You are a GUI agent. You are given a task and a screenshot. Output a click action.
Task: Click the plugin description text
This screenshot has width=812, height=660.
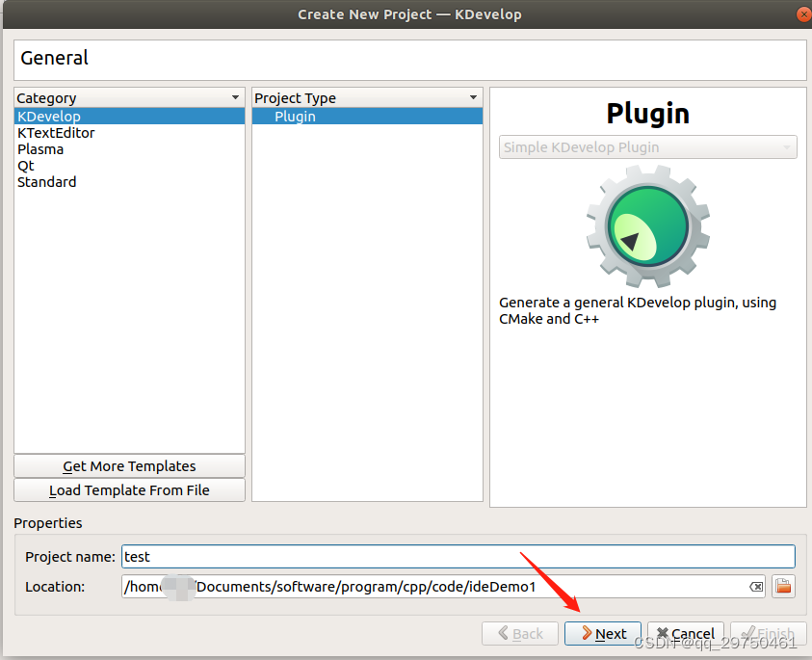pyautogui.click(x=638, y=310)
